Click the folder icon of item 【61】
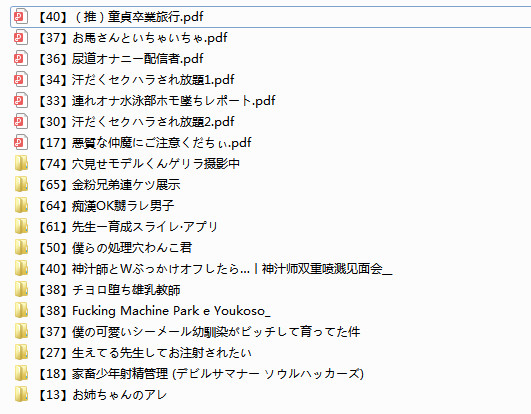531x414 pixels. [x=21, y=226]
